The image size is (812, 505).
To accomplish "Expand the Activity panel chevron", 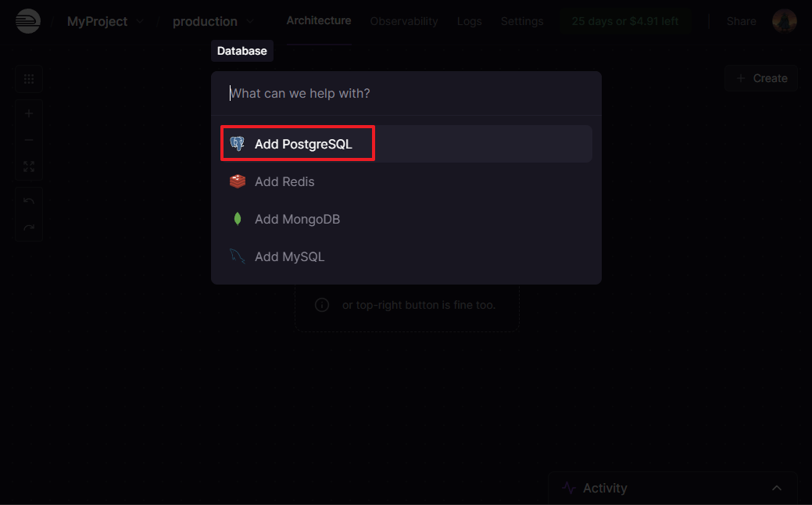I will (777, 488).
